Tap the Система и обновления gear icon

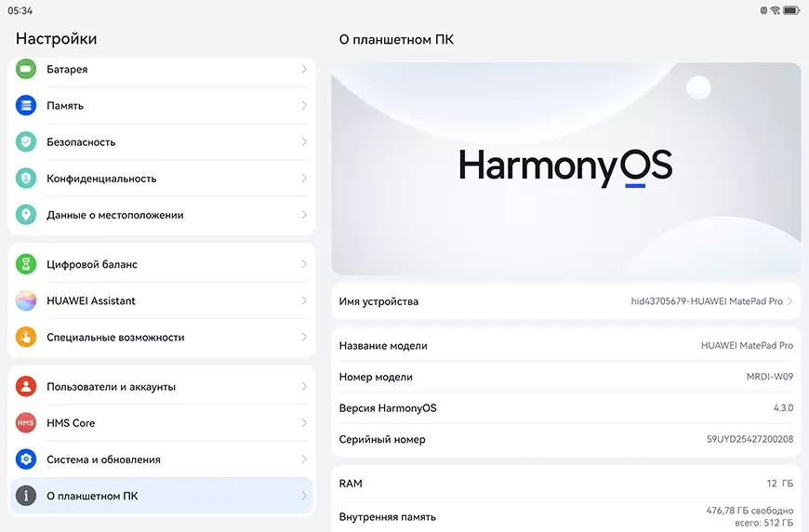pos(26,459)
